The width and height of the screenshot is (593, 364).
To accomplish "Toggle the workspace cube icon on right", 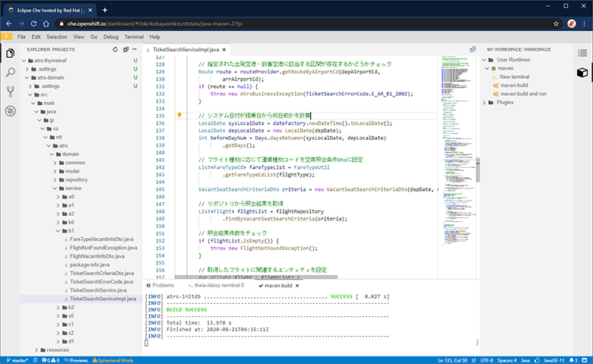I will (x=582, y=72).
